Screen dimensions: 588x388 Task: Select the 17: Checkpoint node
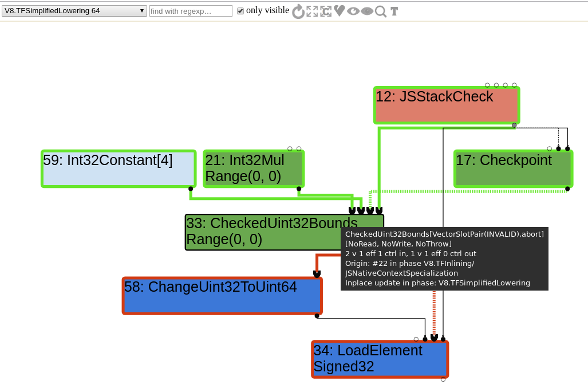pos(513,169)
